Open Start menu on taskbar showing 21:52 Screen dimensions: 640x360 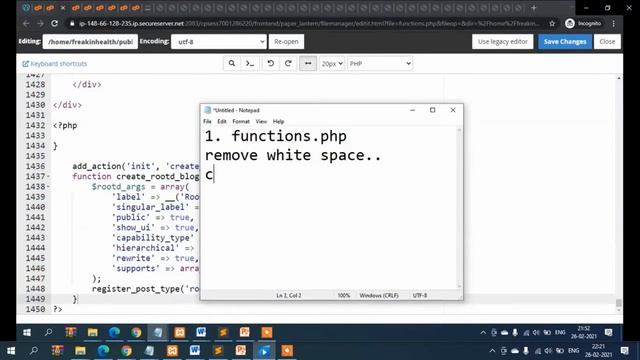pos(27,333)
